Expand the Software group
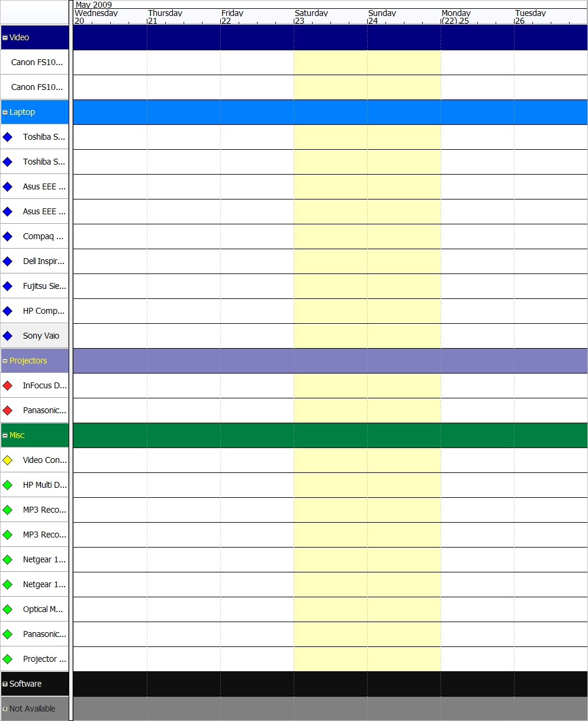The image size is (588, 721). click(x=5, y=684)
